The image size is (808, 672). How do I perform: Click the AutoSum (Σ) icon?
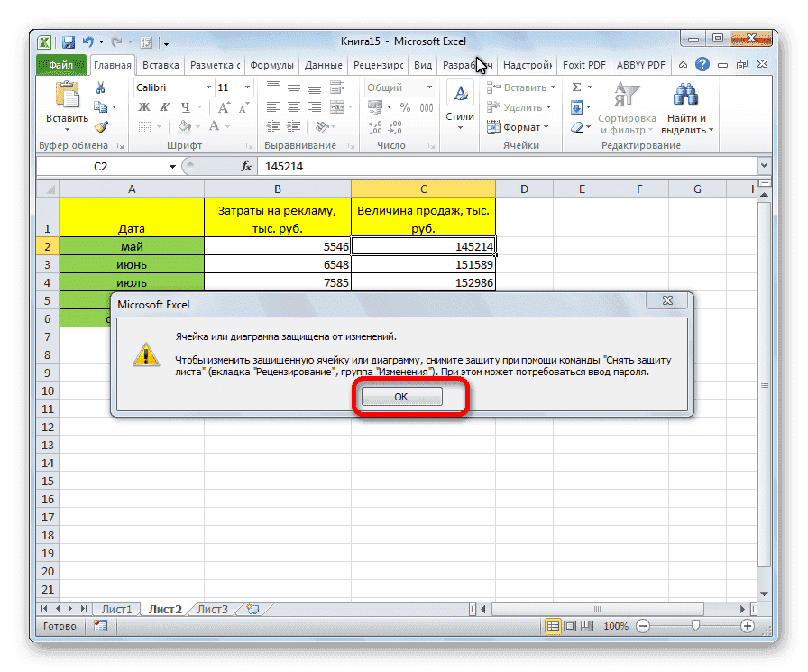[x=575, y=87]
